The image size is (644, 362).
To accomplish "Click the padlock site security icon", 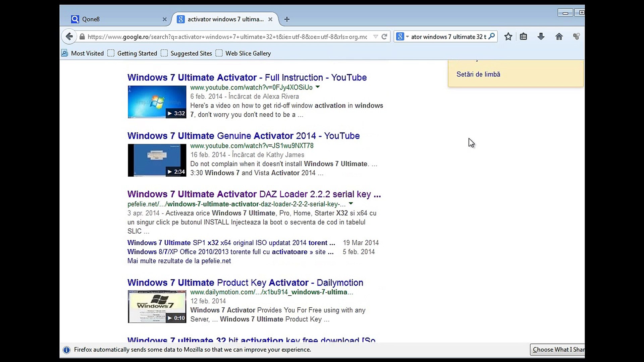I will click(x=82, y=37).
